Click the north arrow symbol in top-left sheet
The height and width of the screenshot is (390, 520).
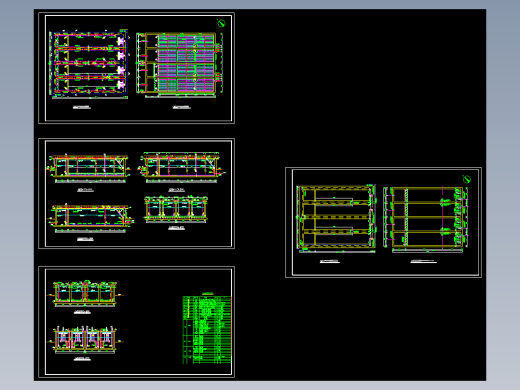tap(221, 23)
